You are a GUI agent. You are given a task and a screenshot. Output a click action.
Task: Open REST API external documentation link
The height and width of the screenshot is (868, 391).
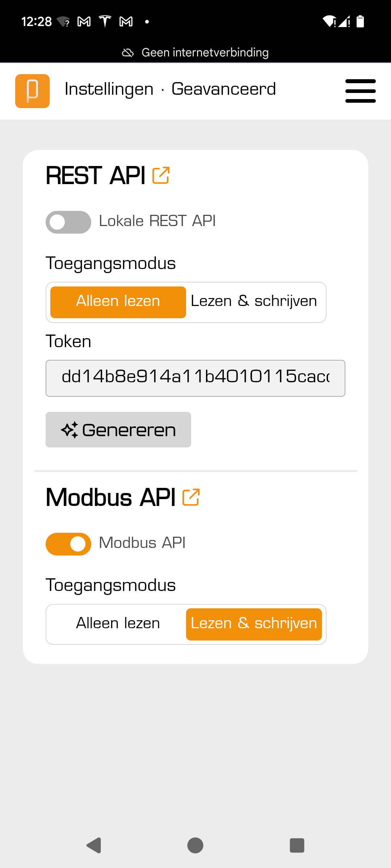(x=161, y=175)
